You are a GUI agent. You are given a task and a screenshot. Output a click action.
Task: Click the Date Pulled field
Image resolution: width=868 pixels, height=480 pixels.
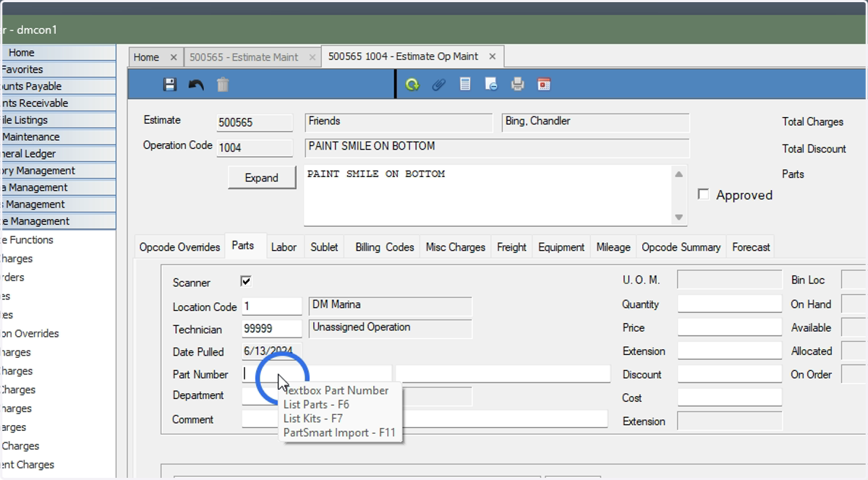[x=272, y=351]
